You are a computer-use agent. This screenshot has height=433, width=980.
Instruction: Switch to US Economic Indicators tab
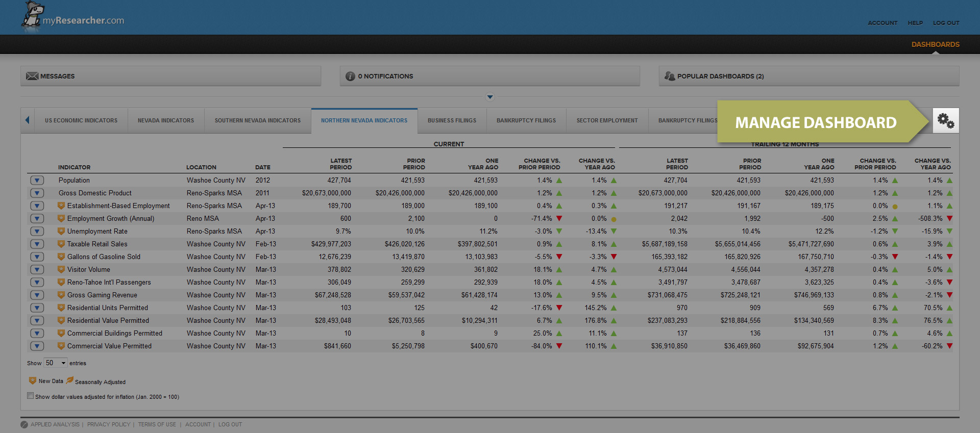pos(81,121)
